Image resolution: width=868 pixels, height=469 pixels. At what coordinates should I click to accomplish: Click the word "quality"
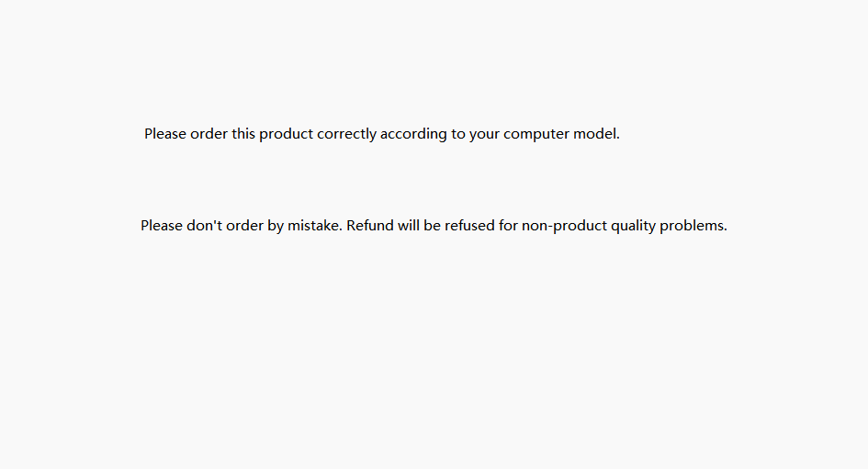pos(633,226)
